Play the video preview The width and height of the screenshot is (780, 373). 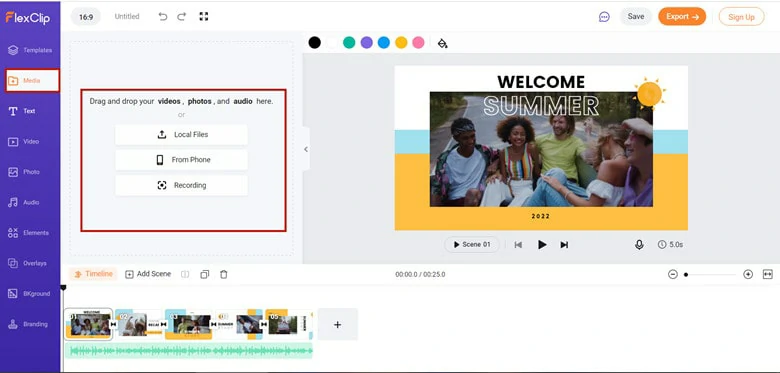click(542, 245)
